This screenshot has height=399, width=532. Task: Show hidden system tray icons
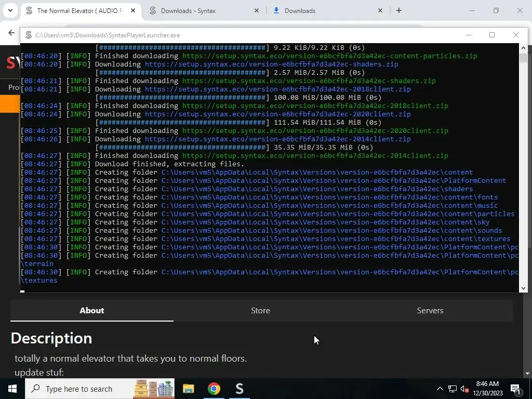440,389
